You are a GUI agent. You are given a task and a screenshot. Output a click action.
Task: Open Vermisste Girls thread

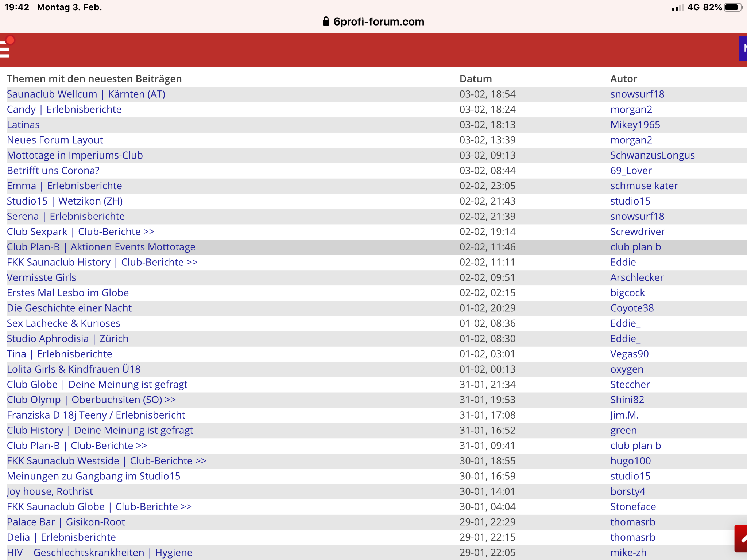click(42, 277)
